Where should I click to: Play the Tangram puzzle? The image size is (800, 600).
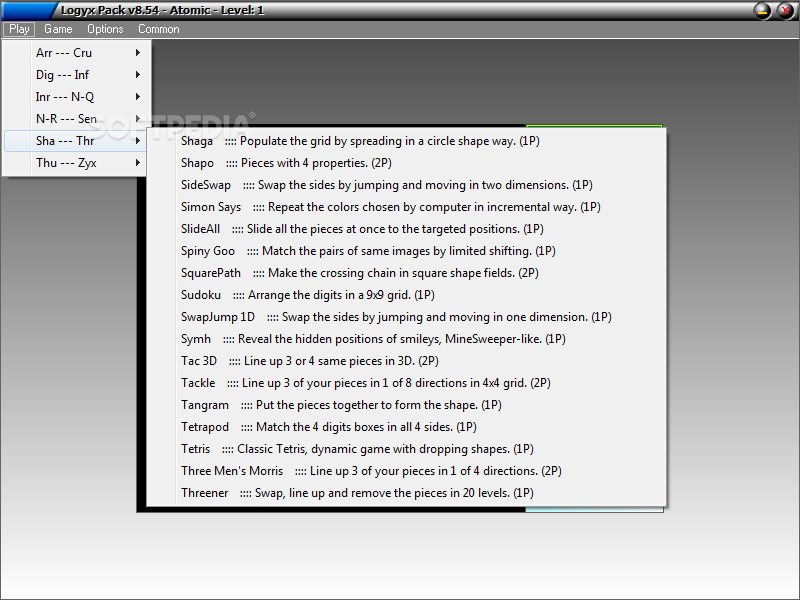pyautogui.click(x=406, y=404)
